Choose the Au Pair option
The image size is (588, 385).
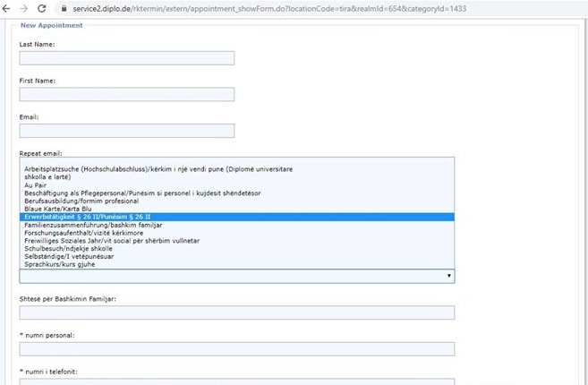click(x=237, y=185)
